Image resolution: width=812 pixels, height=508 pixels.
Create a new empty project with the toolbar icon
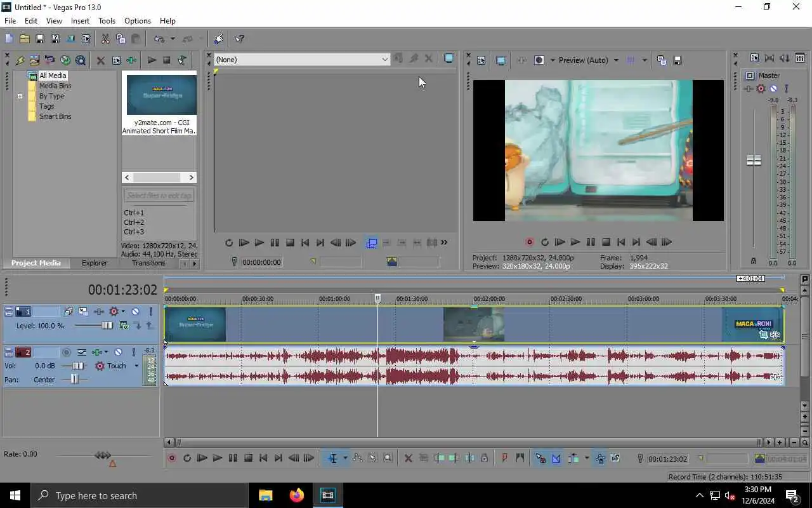[9, 39]
